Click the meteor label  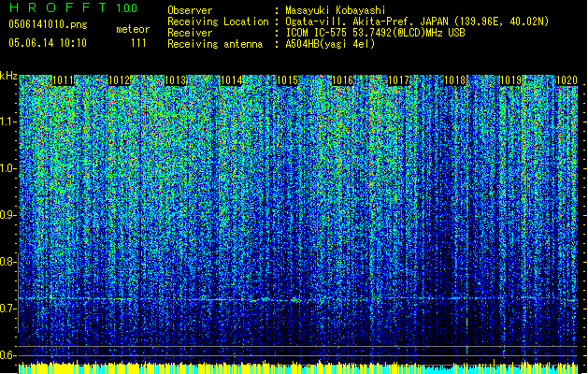pyautogui.click(x=133, y=29)
